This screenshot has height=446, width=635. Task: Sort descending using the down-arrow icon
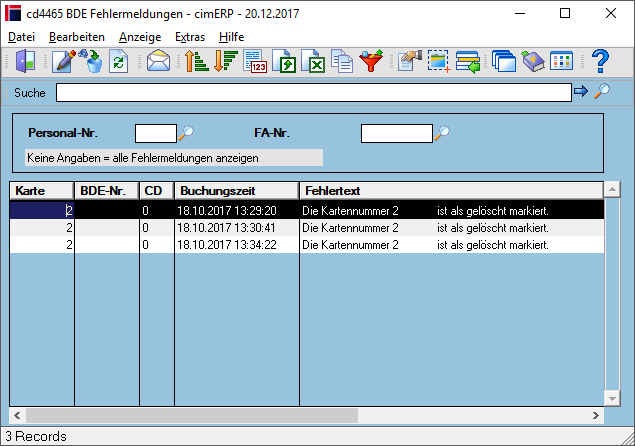(x=226, y=61)
